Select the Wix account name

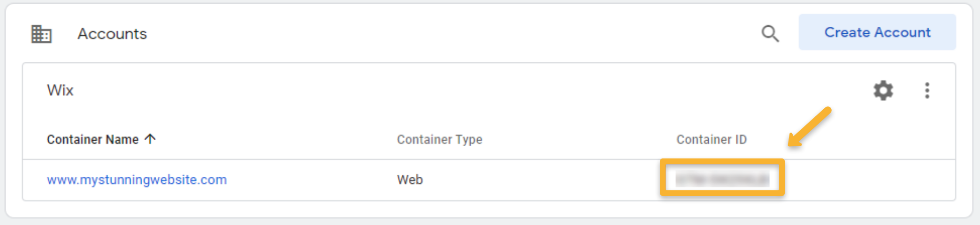click(60, 90)
